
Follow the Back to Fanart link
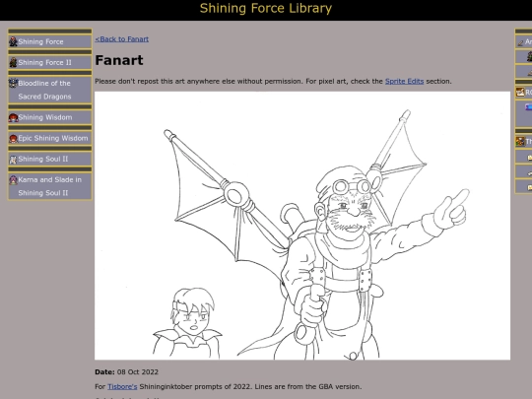[122, 39]
